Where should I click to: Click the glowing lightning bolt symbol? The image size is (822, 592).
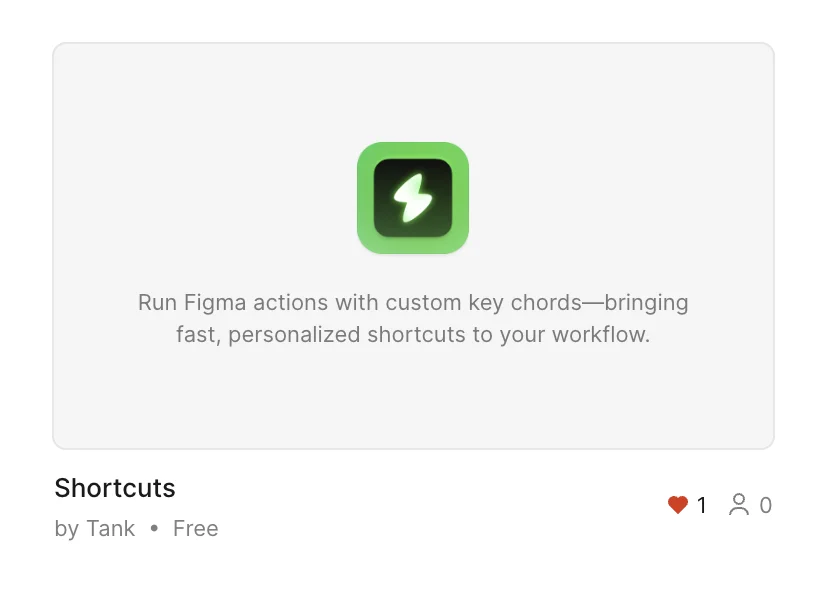[x=412, y=198]
